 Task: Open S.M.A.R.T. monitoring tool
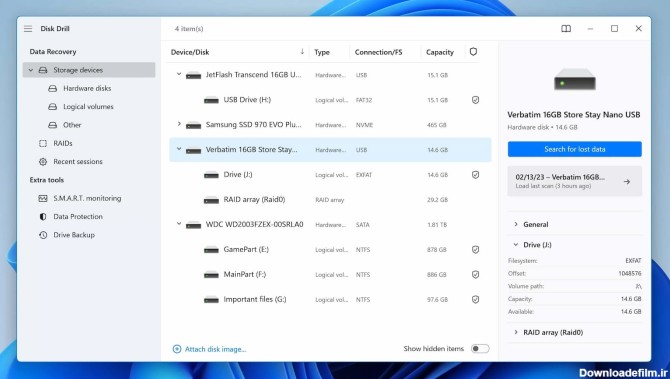pos(87,198)
